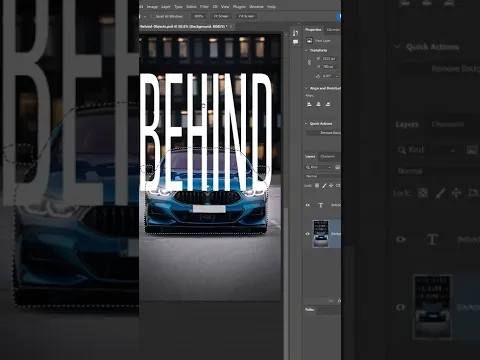The width and height of the screenshot is (480, 360).
Task: Click the align horizontal centers icon
Action: click(318, 104)
